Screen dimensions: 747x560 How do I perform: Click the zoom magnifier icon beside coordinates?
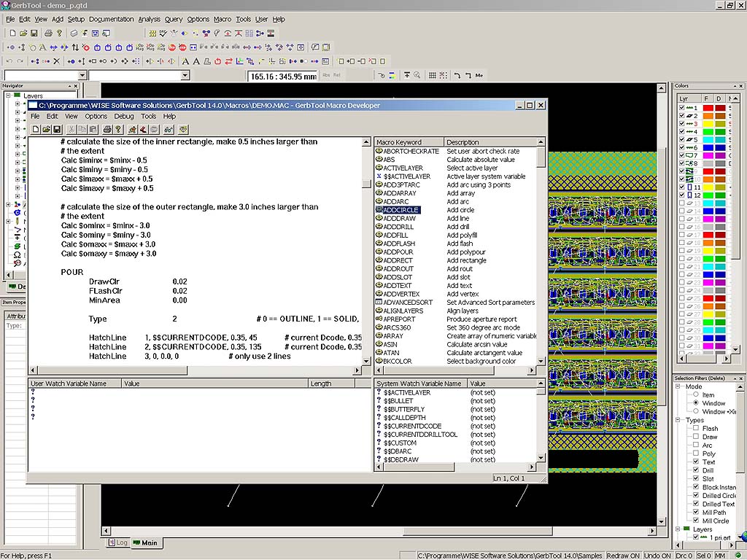pyautogui.click(x=417, y=75)
